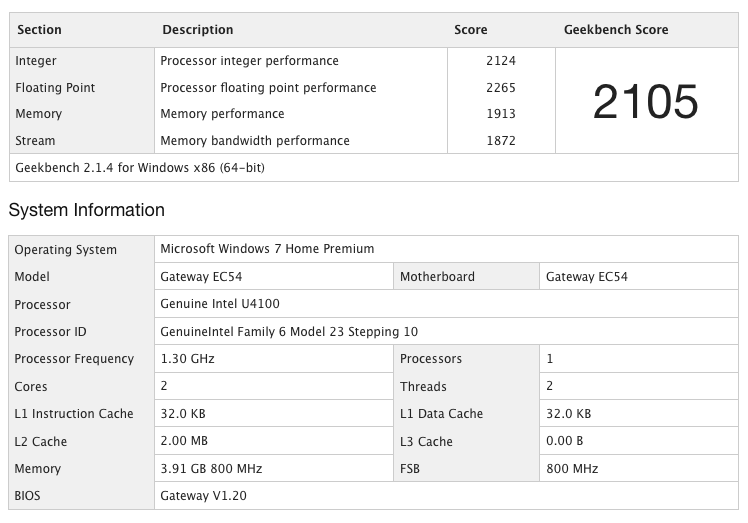
Task: Click the Floating Point score 2265
Action: (500, 88)
